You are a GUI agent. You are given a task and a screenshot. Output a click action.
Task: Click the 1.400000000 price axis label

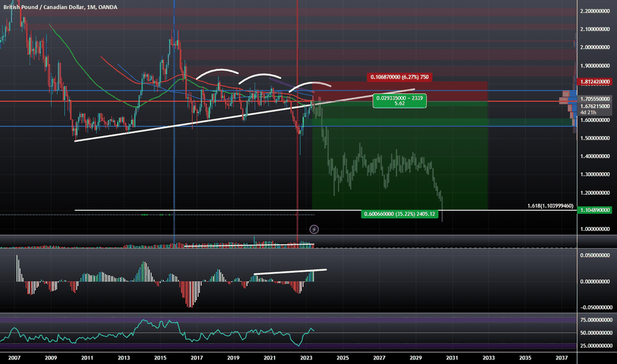coord(594,156)
